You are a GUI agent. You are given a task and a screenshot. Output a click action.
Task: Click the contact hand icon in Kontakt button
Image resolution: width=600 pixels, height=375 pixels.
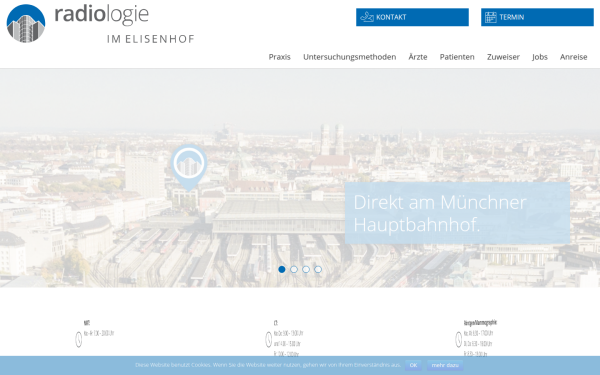367,17
